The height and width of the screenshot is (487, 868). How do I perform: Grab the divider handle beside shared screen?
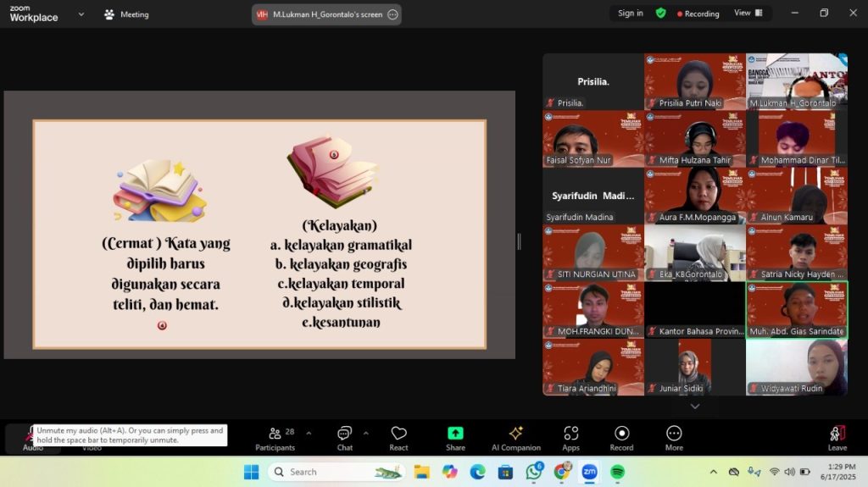[519, 241]
